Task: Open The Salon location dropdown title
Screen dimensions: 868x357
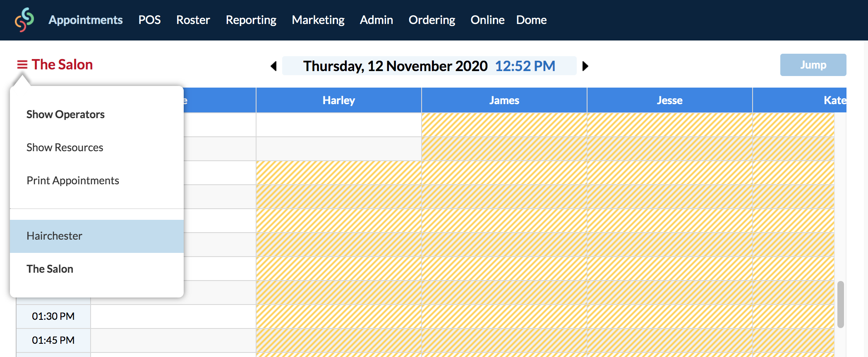Action: pyautogui.click(x=62, y=65)
